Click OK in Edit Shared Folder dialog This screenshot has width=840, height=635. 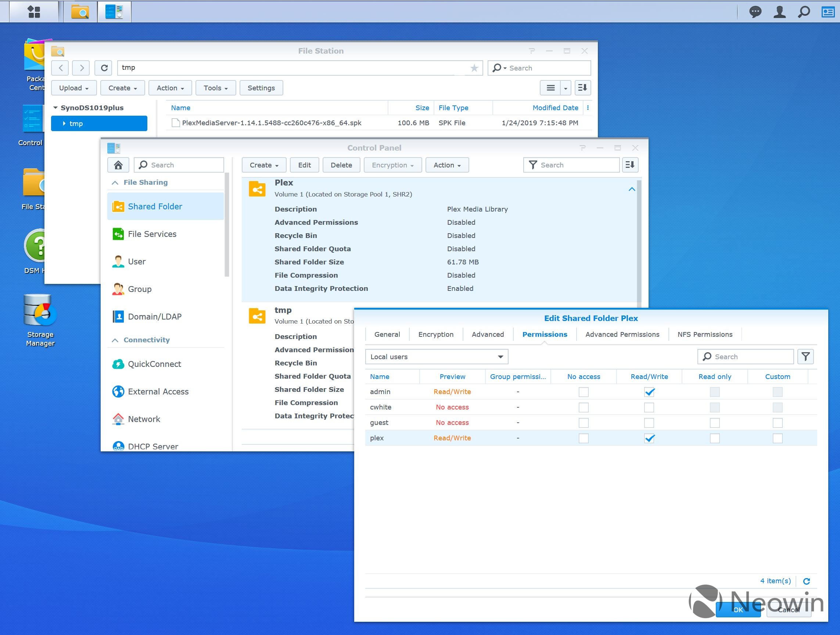pyautogui.click(x=738, y=610)
